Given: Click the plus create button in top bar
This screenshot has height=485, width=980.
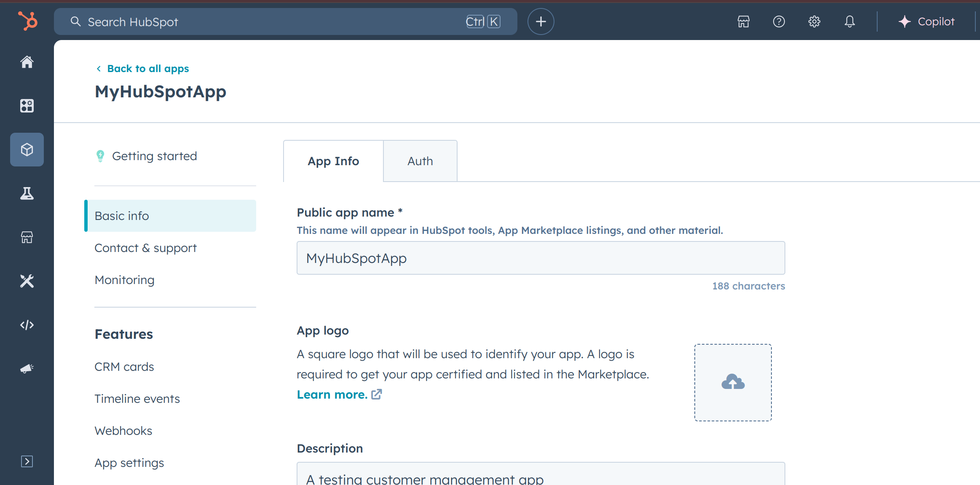Looking at the screenshot, I should tap(541, 21).
